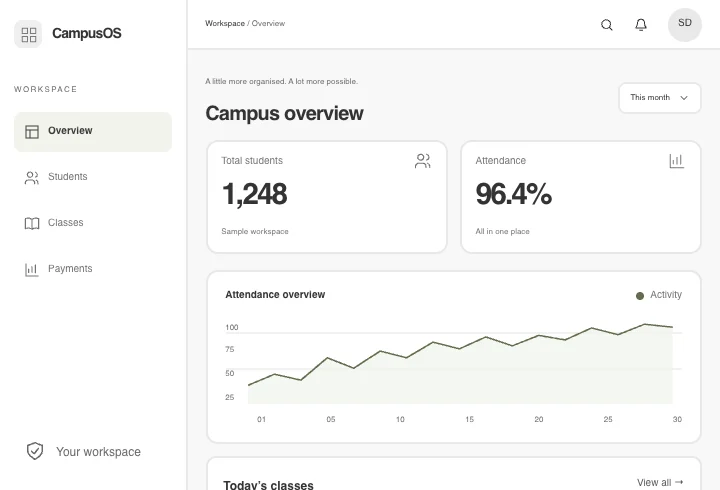Open the This month dropdown
This screenshot has width=720, height=490.
[x=660, y=98]
